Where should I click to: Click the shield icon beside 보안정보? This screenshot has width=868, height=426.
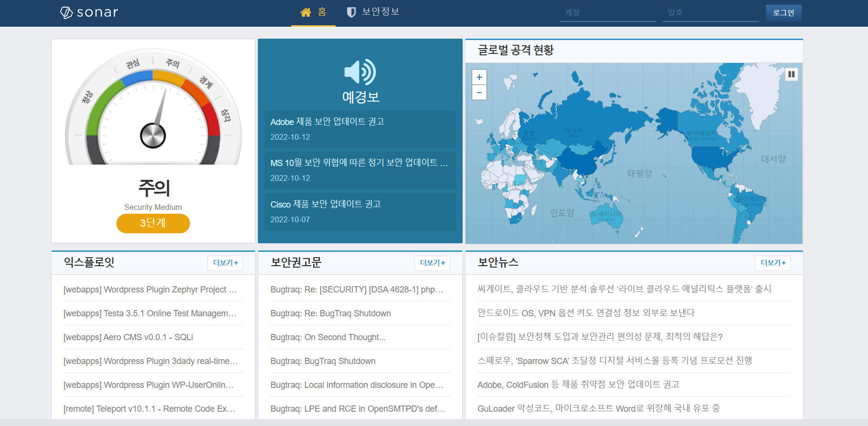click(351, 12)
